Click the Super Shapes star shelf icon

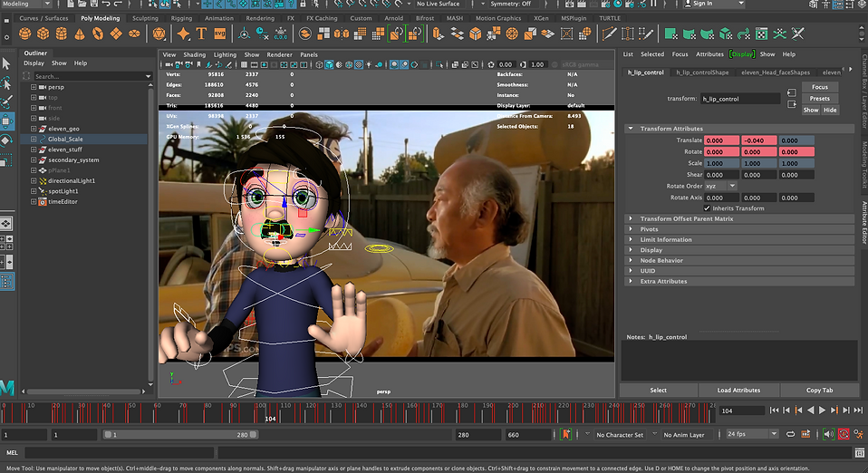pyautogui.click(x=183, y=34)
